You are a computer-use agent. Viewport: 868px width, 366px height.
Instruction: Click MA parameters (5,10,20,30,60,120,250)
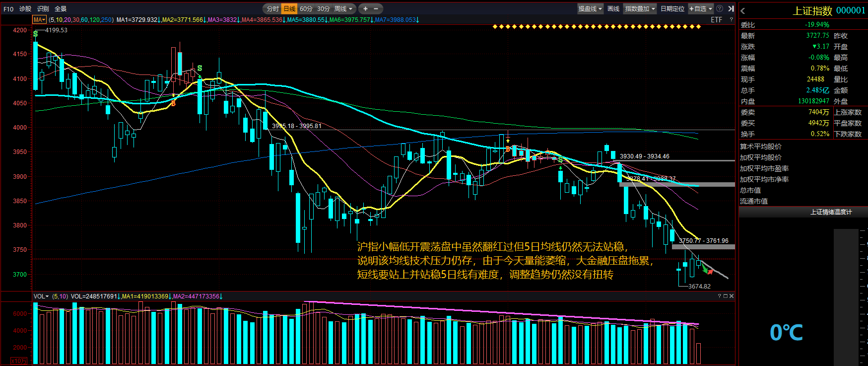click(x=81, y=20)
